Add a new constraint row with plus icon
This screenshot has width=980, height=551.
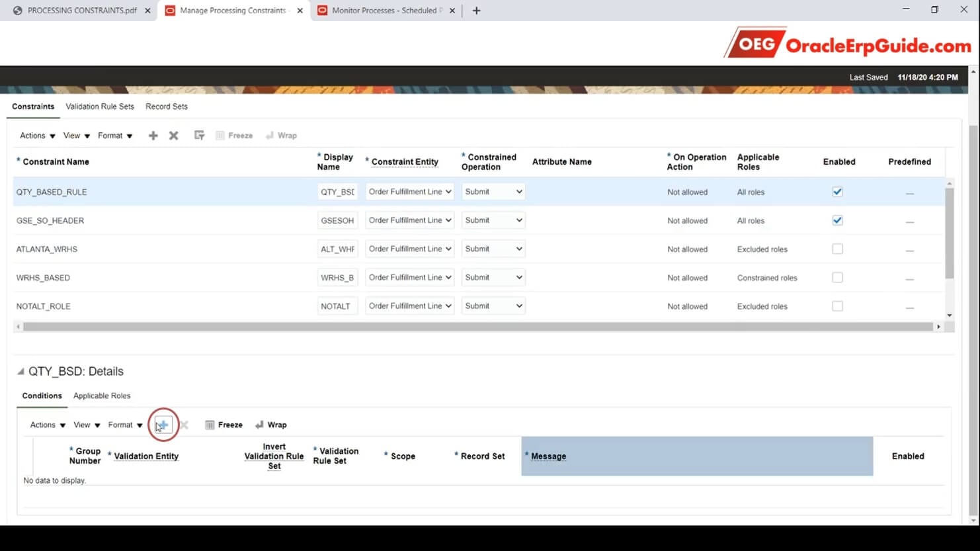(x=153, y=136)
